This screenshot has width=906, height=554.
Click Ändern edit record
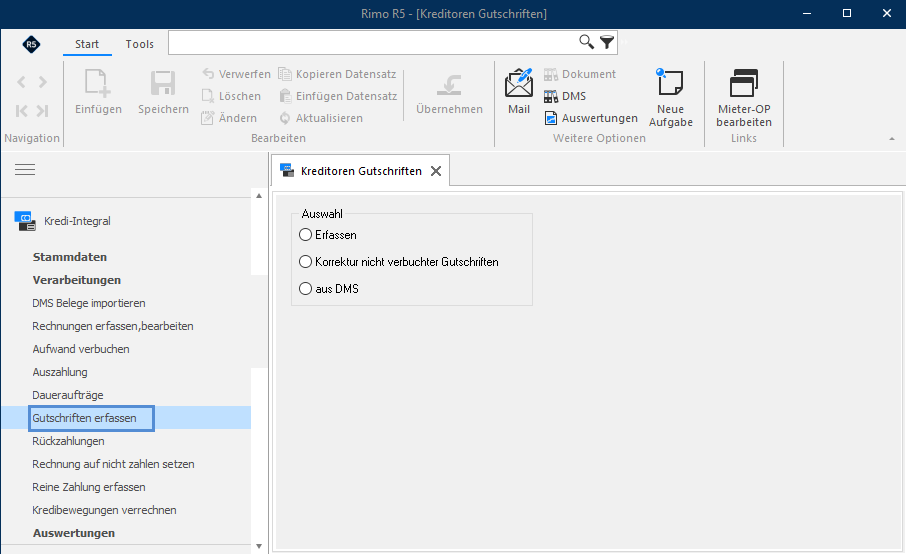pyautogui.click(x=229, y=118)
